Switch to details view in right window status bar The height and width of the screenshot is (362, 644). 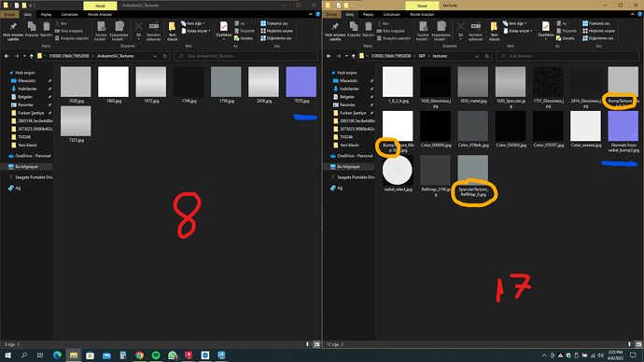[x=629, y=344]
